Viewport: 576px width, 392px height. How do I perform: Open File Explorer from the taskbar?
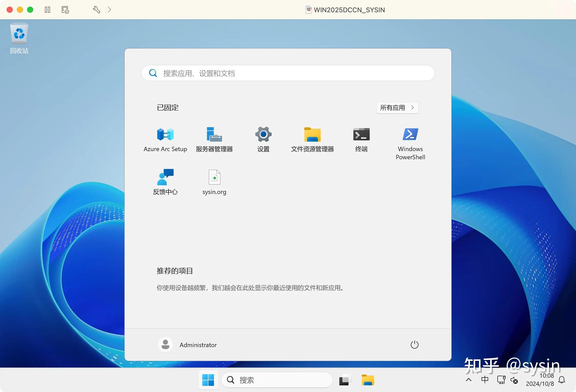(368, 380)
